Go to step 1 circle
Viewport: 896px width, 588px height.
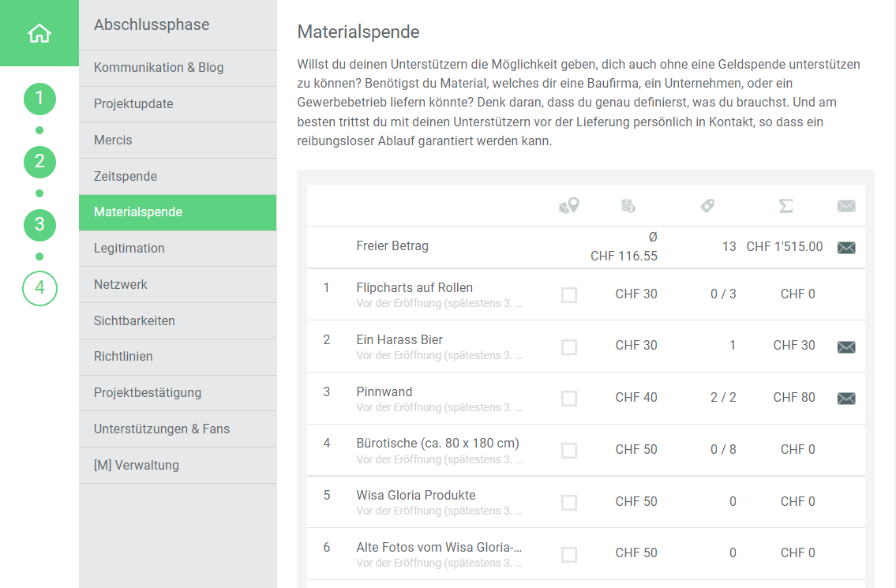coord(39,99)
